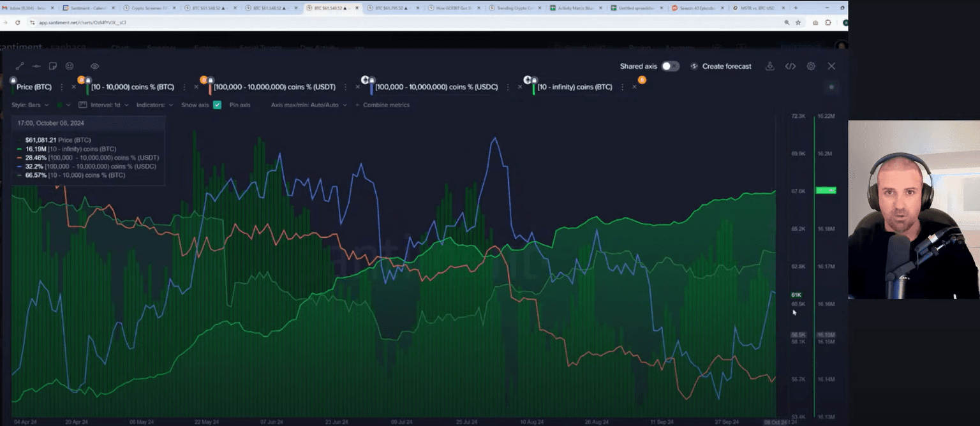Viewport: 980px width, 426px height.
Task: Download the chart using download icon
Action: [x=770, y=66]
